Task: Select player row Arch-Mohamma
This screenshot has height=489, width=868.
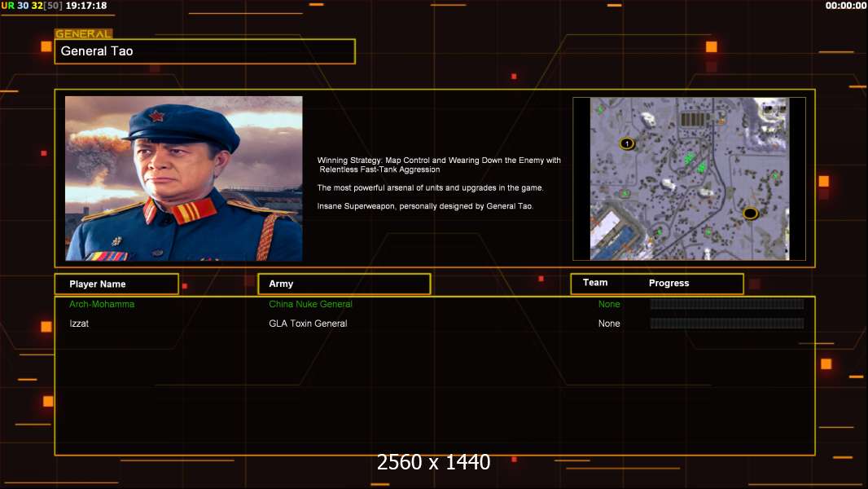Action: (x=435, y=304)
